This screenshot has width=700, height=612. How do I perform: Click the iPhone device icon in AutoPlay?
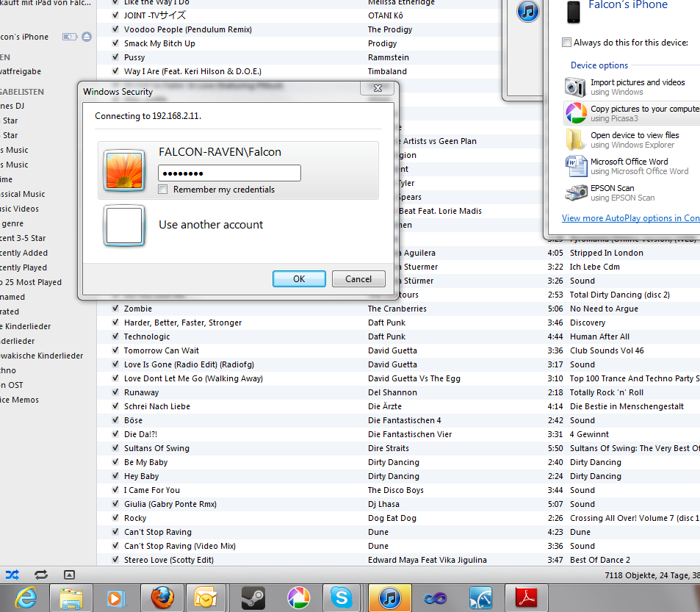tap(574, 12)
